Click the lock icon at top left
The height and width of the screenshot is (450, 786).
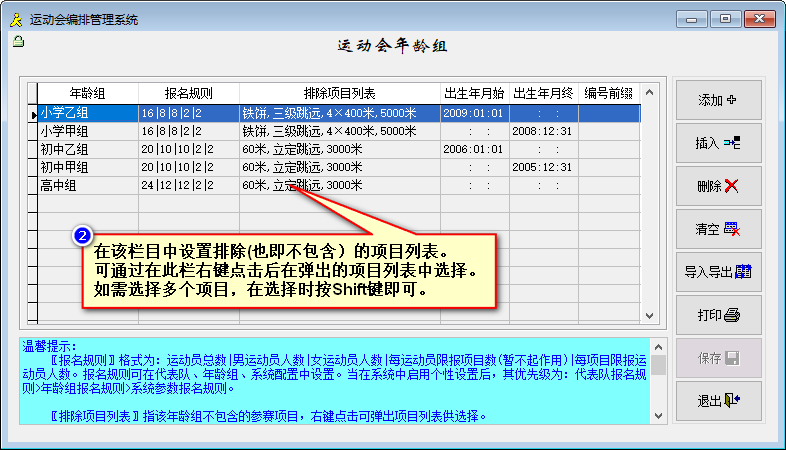tap(17, 41)
